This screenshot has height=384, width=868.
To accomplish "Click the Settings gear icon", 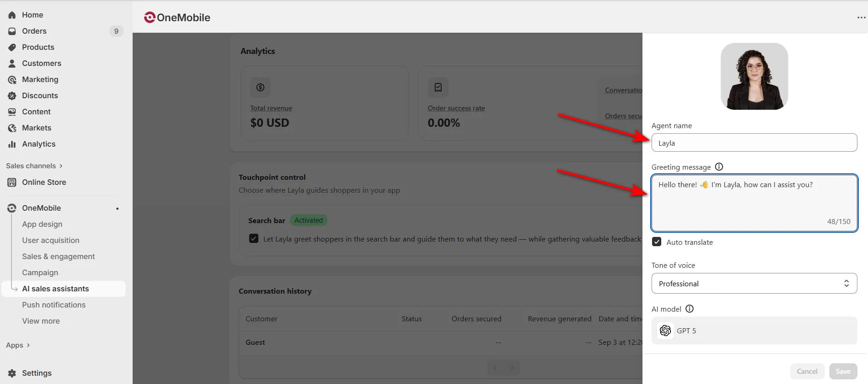I will 12,373.
